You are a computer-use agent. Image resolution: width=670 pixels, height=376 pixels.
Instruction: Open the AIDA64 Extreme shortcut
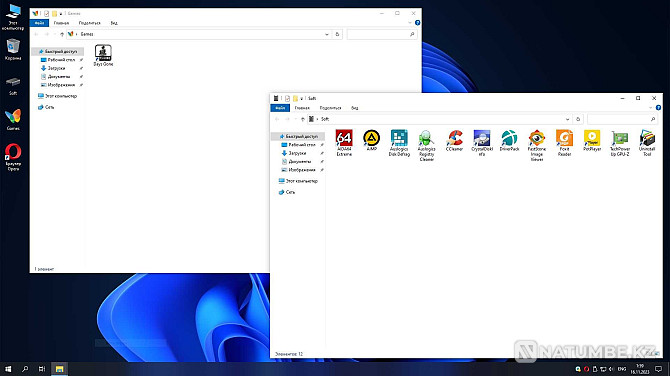tap(344, 143)
